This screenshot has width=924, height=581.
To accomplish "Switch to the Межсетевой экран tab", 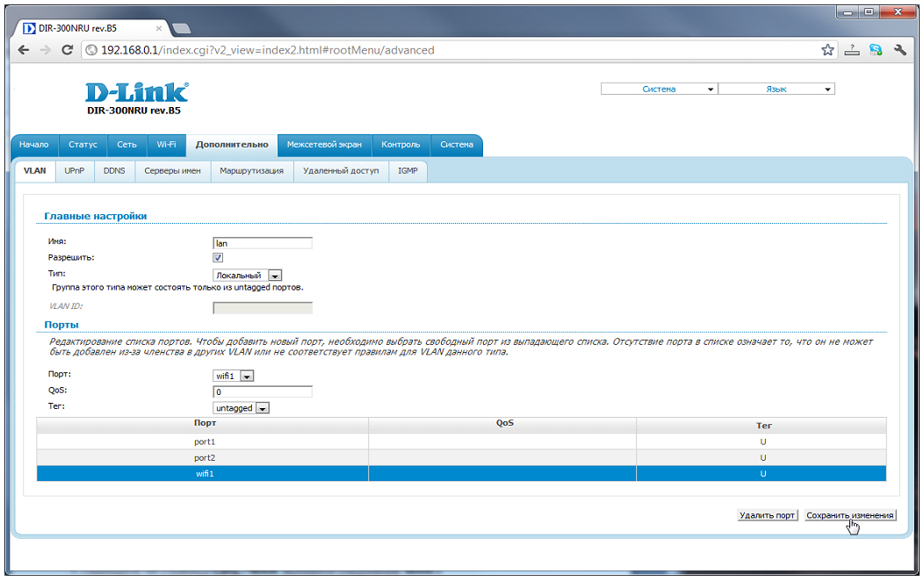I will (x=324, y=145).
